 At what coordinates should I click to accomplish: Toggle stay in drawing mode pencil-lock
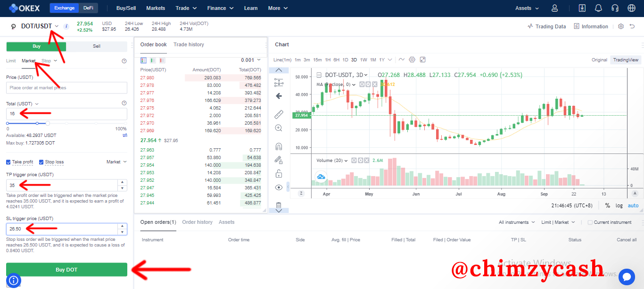click(x=279, y=160)
